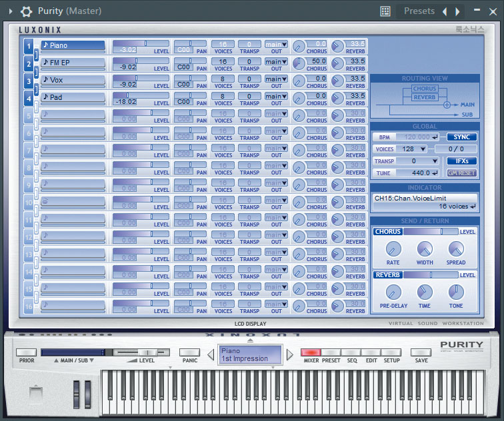Click the Vox channel chorus knob
This screenshot has height=421, width=504.
(x=299, y=81)
